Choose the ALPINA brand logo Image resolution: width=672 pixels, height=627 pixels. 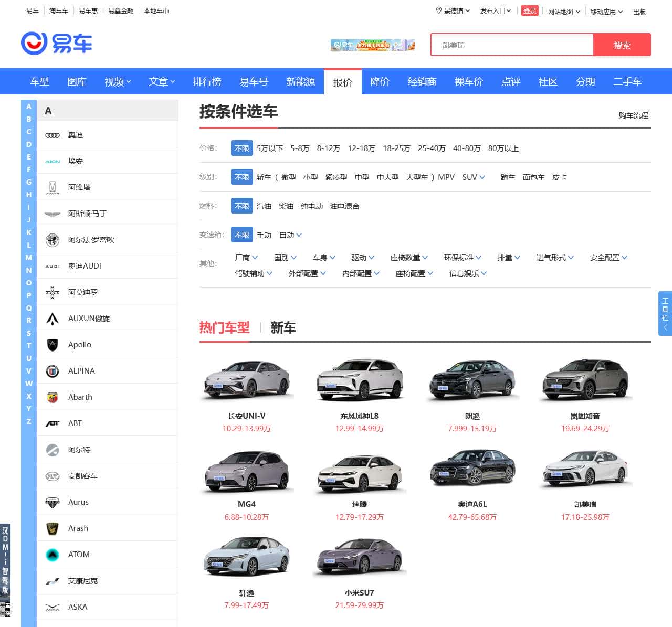coord(52,371)
